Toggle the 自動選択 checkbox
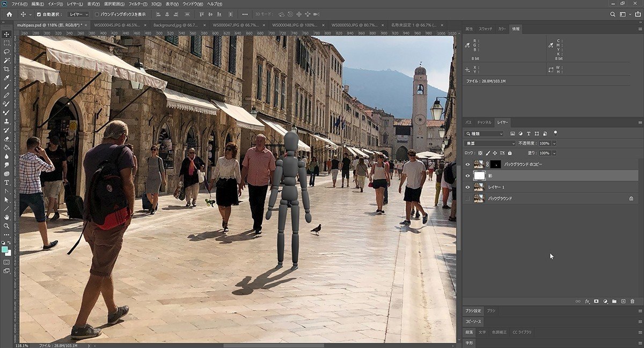The image size is (644, 348). tap(38, 14)
